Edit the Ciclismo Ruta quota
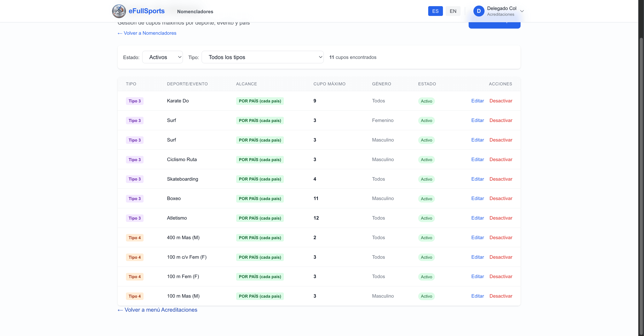Screen dimensions: 644x336 477,159
